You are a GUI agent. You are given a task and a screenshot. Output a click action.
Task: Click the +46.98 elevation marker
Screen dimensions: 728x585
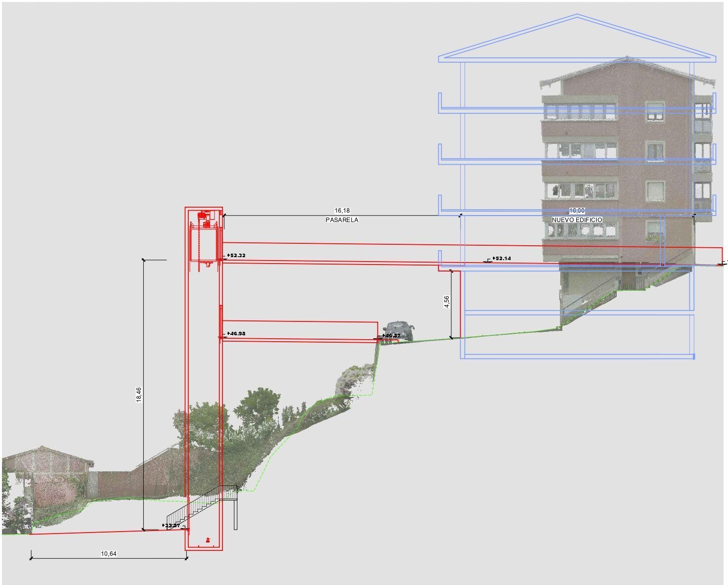coord(236,334)
